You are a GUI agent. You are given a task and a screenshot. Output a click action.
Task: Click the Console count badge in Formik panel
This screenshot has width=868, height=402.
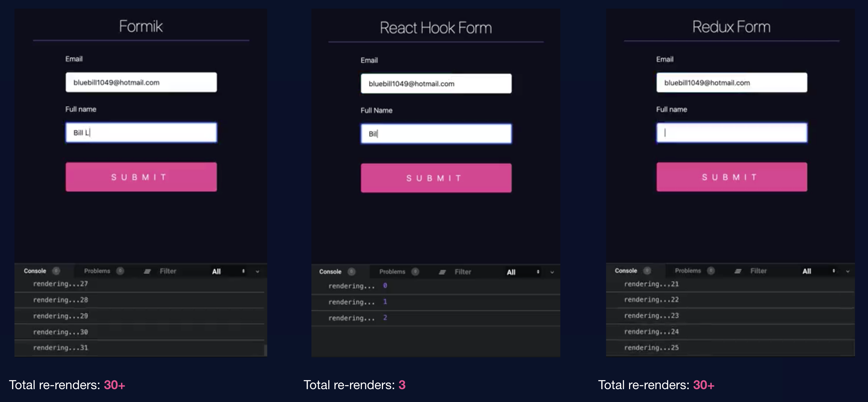coord(56,271)
